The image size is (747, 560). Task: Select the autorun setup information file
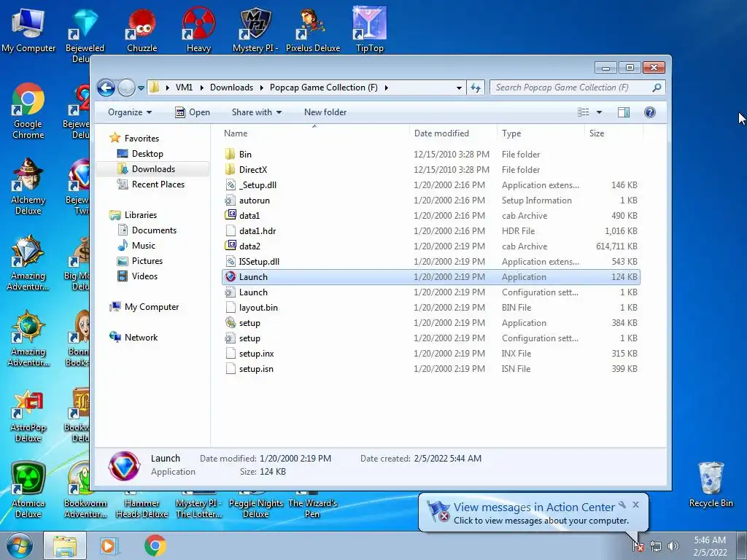pos(430,201)
